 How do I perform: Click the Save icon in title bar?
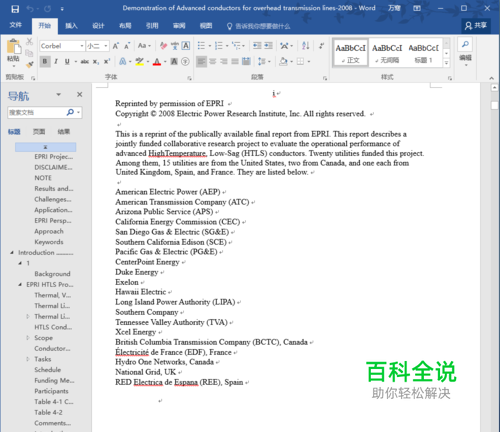15,9
